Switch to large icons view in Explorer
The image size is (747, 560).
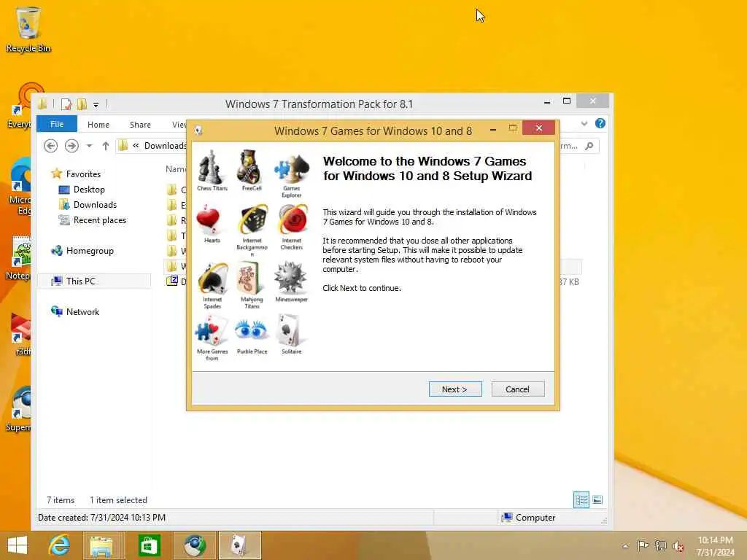point(597,499)
